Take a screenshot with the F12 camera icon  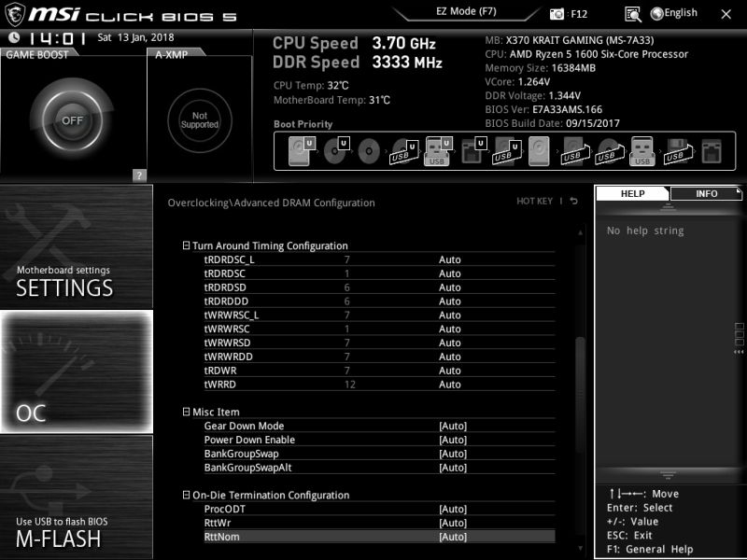pyautogui.click(x=557, y=14)
